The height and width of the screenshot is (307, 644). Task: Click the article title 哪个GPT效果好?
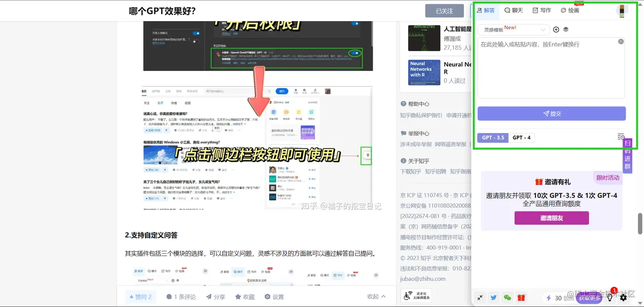point(162,11)
